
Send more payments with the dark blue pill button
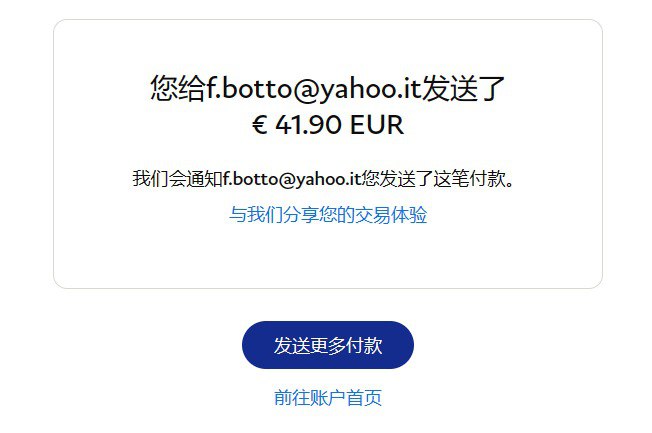pos(328,345)
